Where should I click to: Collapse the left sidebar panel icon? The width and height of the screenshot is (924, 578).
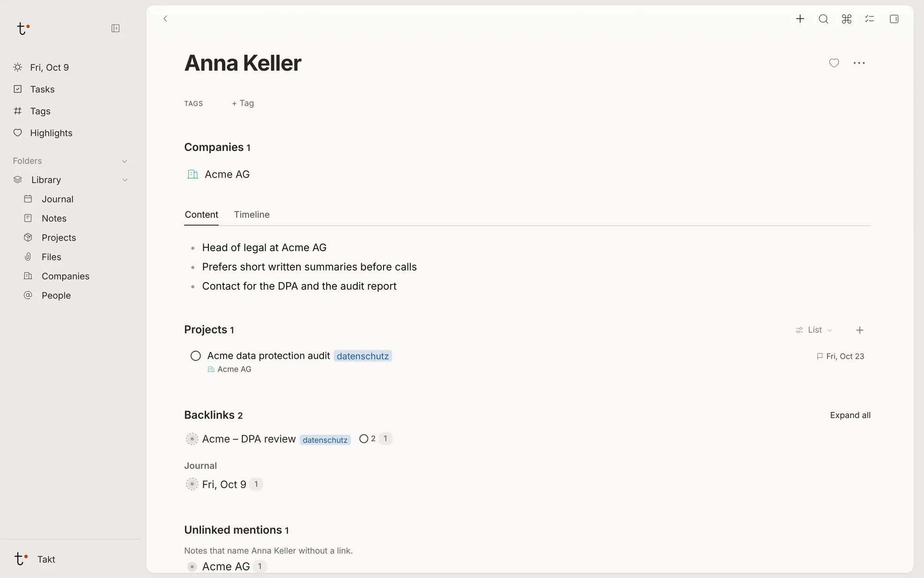pyautogui.click(x=115, y=29)
